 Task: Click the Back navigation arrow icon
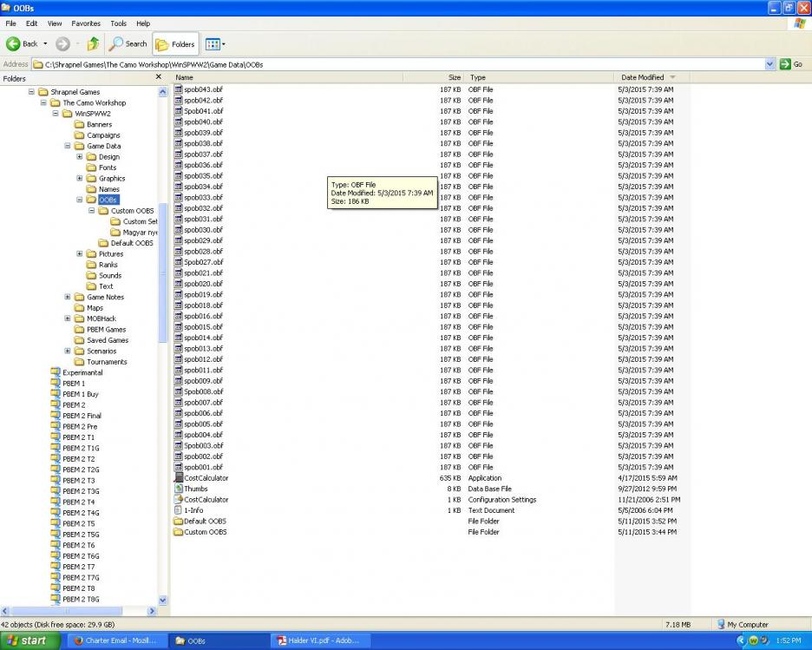coord(14,43)
